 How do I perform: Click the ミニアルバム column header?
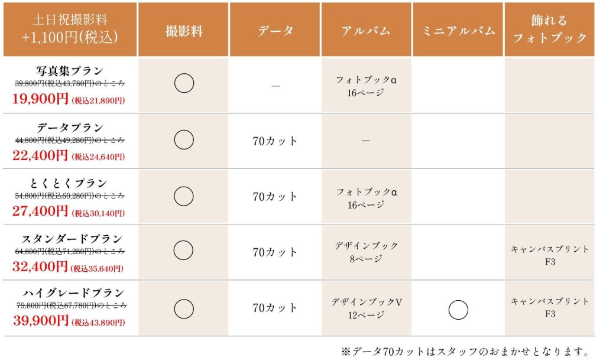coord(458,31)
